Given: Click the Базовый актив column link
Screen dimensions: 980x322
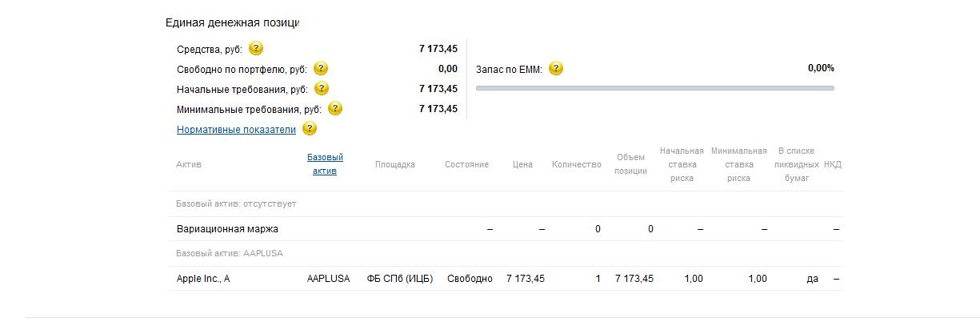Looking at the screenshot, I should point(325,164).
